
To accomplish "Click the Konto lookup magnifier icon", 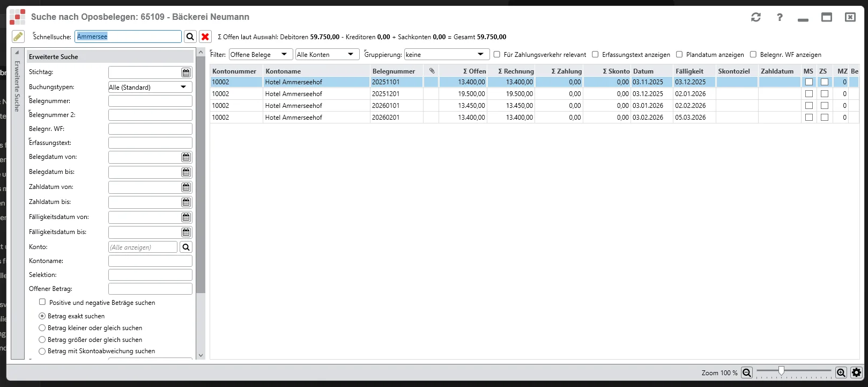I will 186,247.
